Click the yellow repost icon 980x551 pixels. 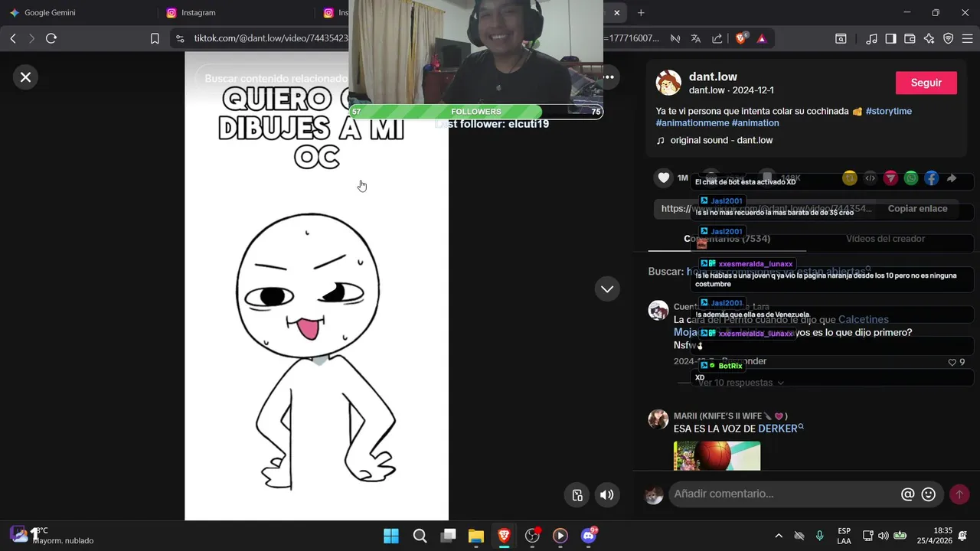[850, 178]
